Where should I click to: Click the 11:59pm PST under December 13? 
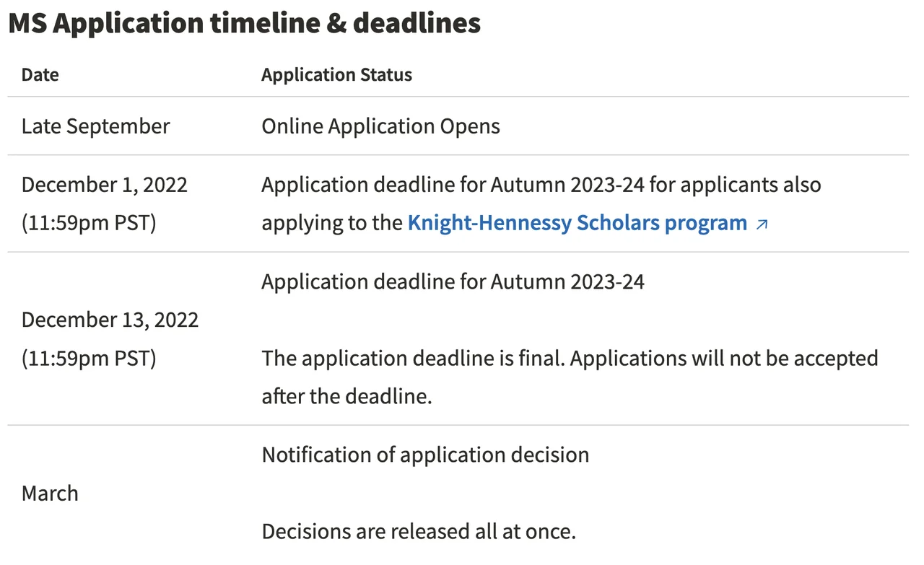point(88,358)
